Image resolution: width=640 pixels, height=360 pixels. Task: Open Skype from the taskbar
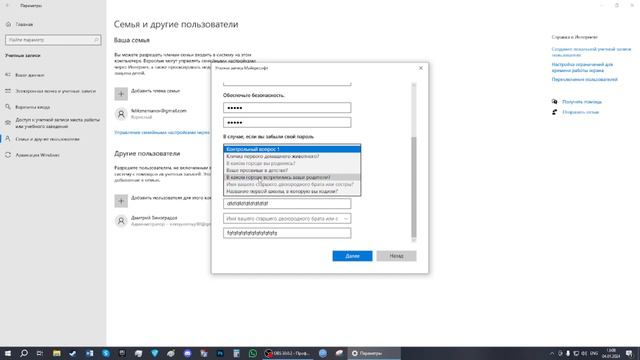point(106,353)
